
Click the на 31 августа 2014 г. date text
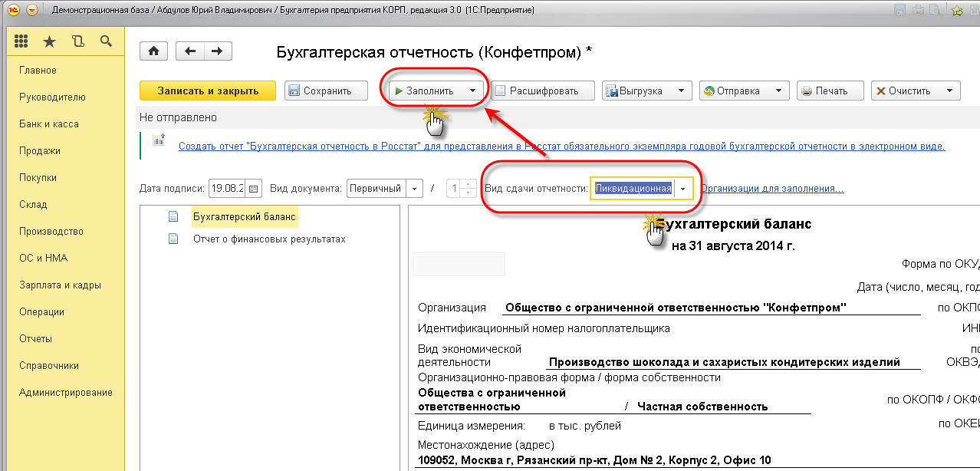[x=733, y=246]
